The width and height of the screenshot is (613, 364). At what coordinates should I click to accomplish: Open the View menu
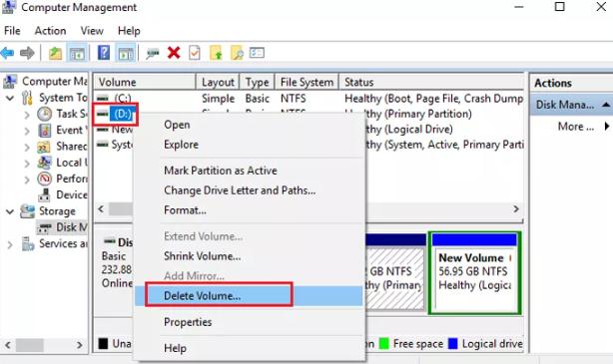click(92, 31)
